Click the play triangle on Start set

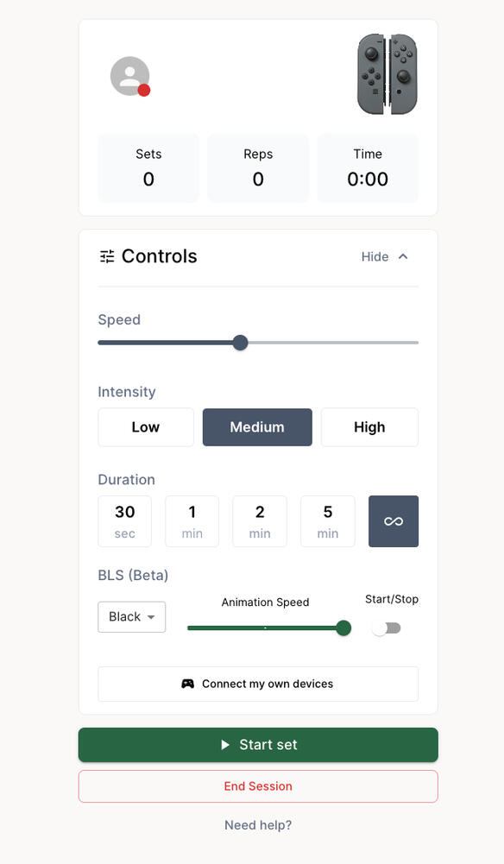coord(224,745)
